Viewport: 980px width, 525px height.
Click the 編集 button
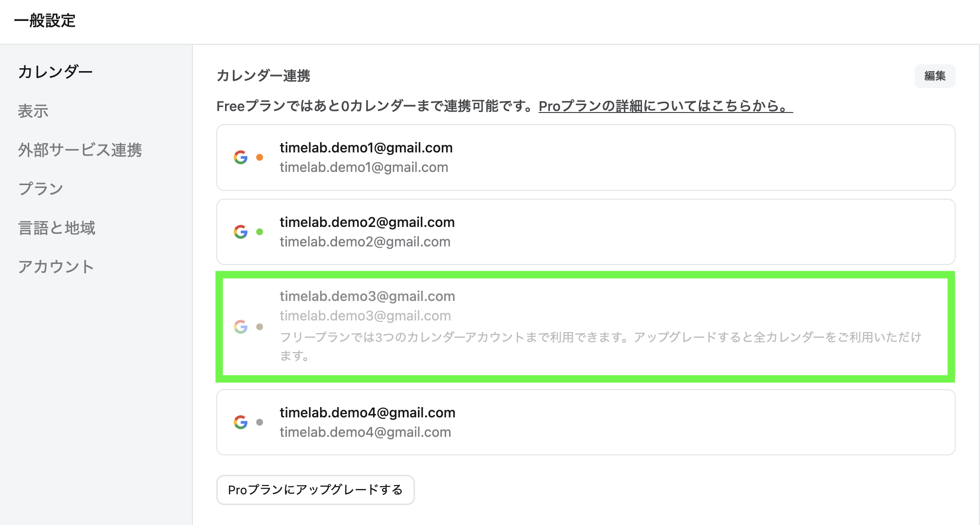click(x=935, y=76)
